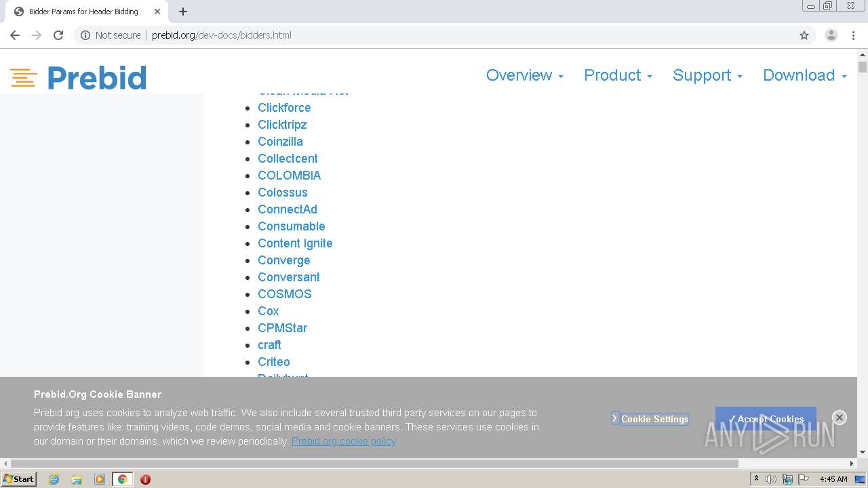The image size is (868, 488).
Task: Open the Colossus bidder link
Action: pos(283,192)
